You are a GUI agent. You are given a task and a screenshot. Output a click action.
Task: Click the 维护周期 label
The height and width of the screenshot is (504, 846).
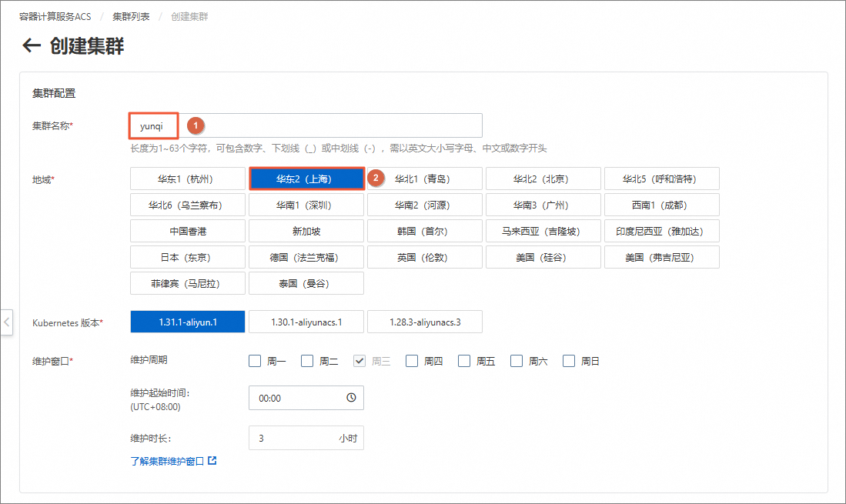point(149,359)
